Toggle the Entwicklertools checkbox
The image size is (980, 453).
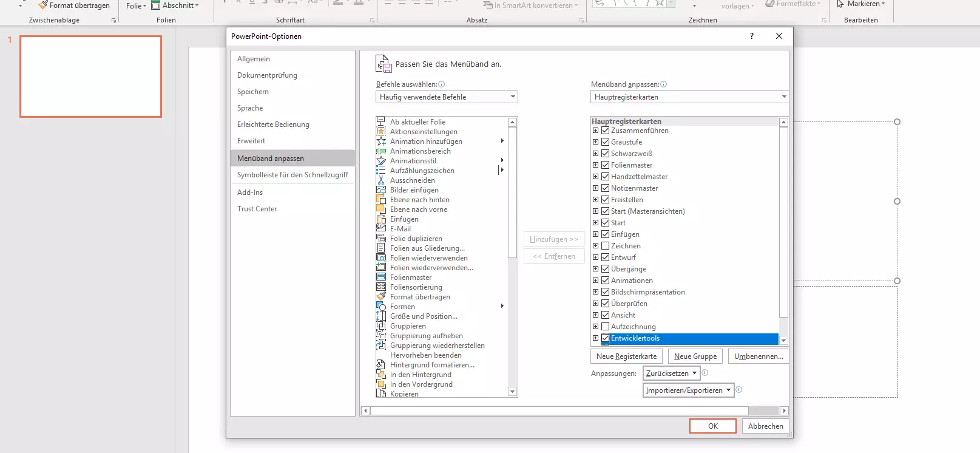[x=605, y=338]
